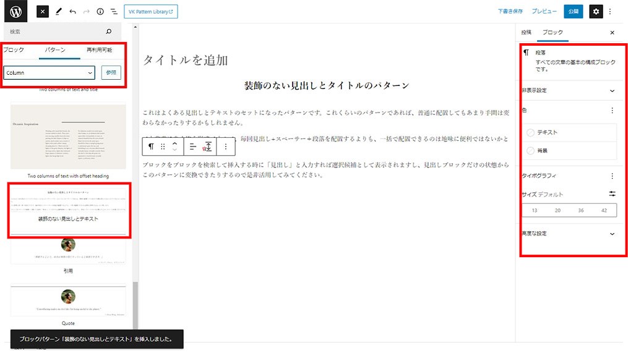628x364 pixels.
Task: Select the テキスト color circle
Action: pos(530,133)
